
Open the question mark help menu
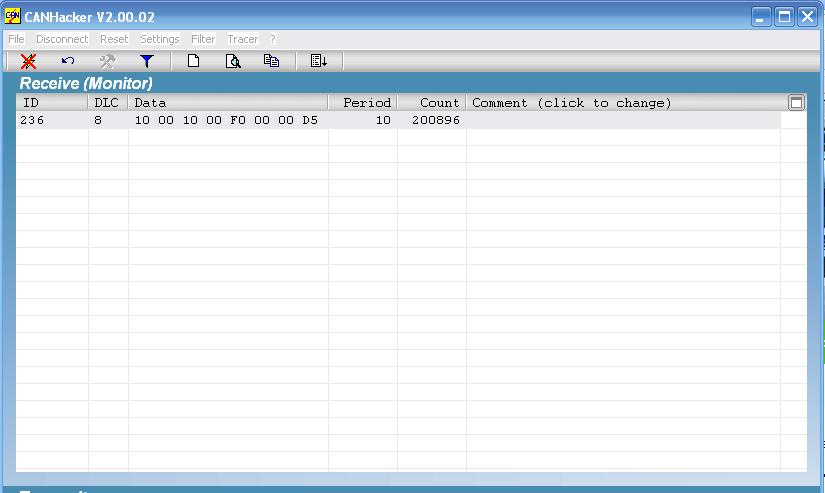[x=273, y=39]
